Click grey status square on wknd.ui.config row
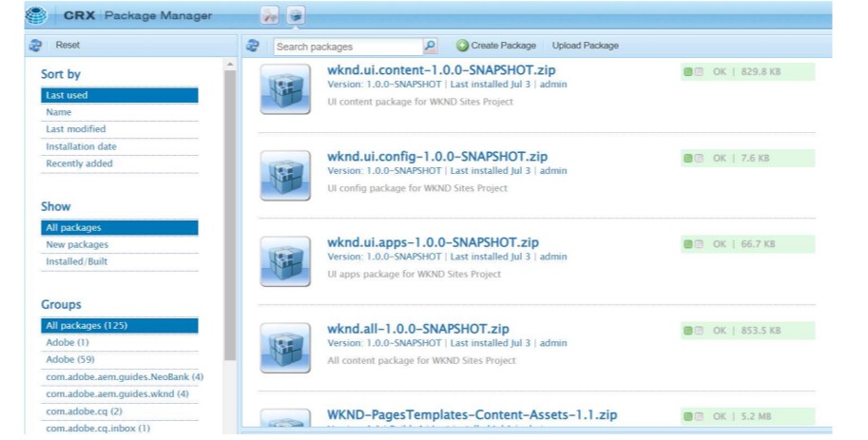 pyautogui.click(x=699, y=159)
